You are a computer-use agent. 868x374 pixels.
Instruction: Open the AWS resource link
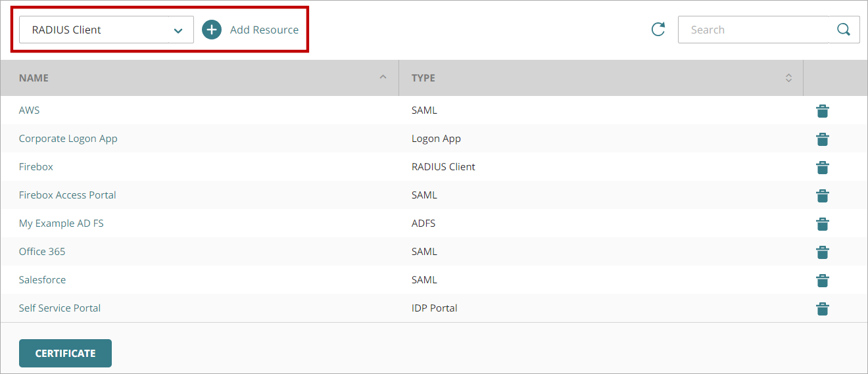point(29,110)
